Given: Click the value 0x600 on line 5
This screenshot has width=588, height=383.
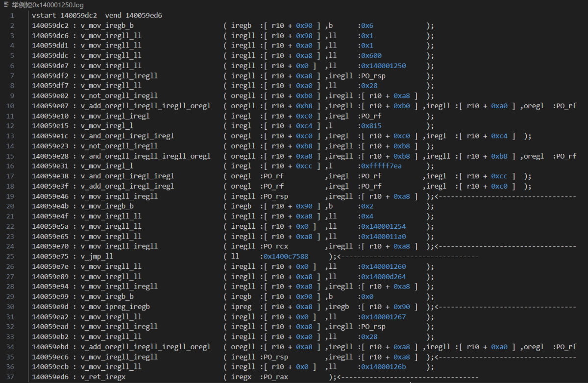Looking at the screenshot, I should 371,56.
